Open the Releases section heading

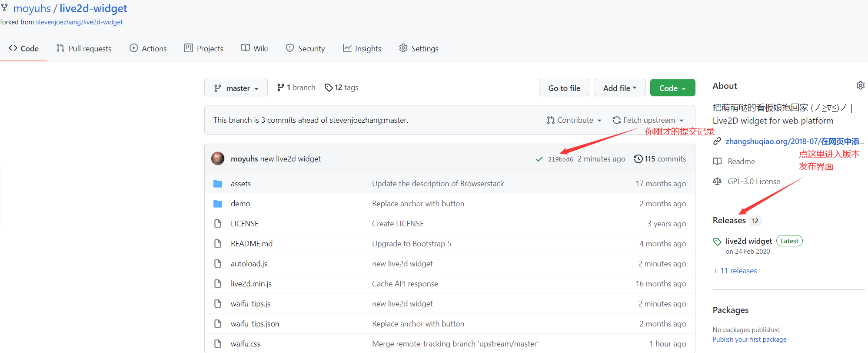click(x=729, y=221)
